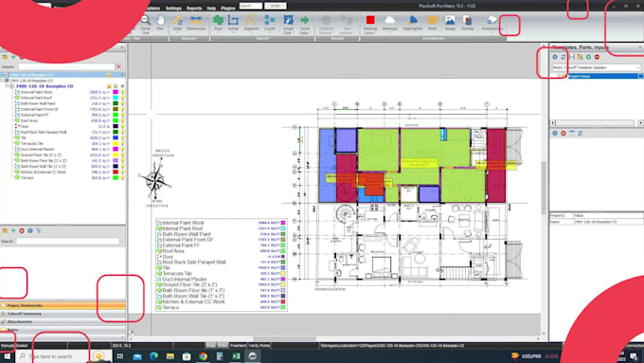Insert an Image annotation
Viewport: 644px width, 363px height.
tap(450, 23)
